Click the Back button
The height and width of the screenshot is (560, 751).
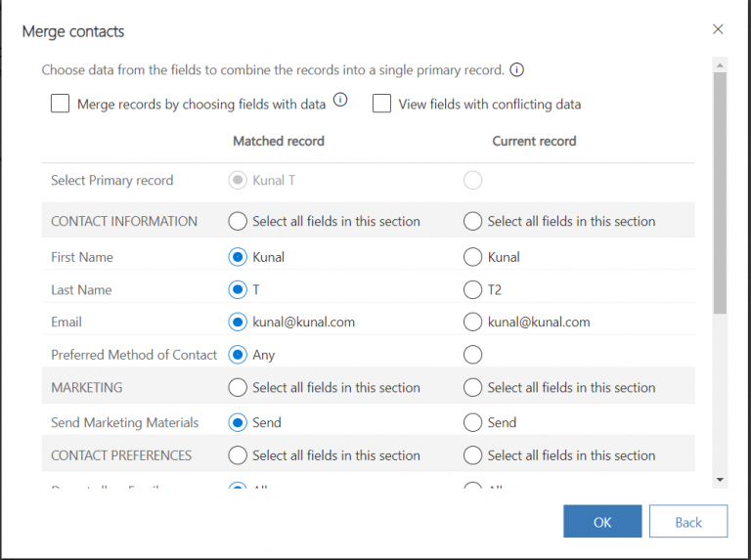coord(688,522)
